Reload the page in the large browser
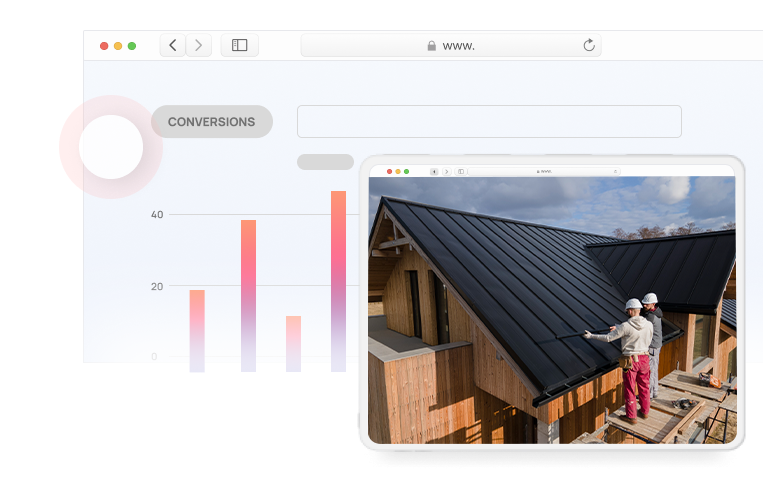This screenshot has width=763, height=479. (x=589, y=45)
